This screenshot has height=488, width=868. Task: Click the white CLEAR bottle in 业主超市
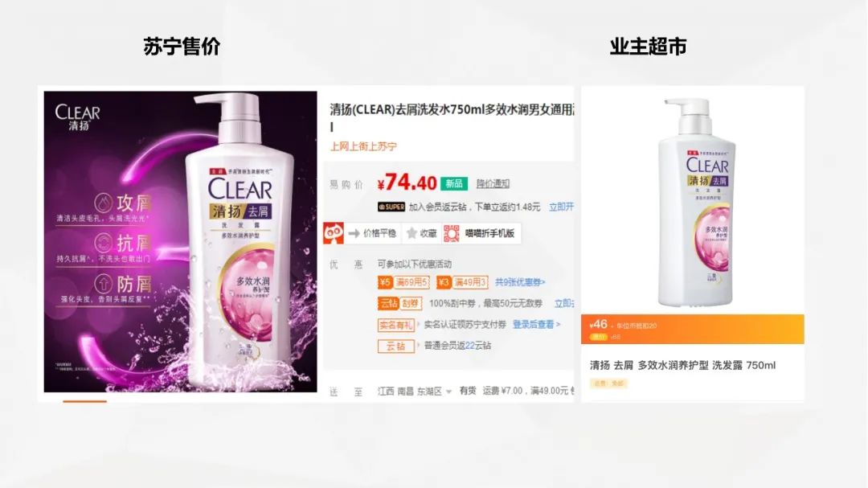click(x=696, y=202)
